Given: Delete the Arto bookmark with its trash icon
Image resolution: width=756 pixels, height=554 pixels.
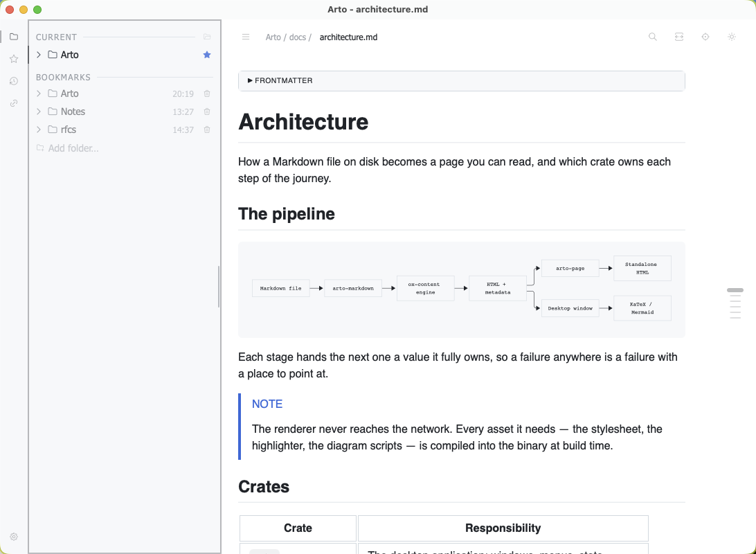Looking at the screenshot, I should pos(207,93).
